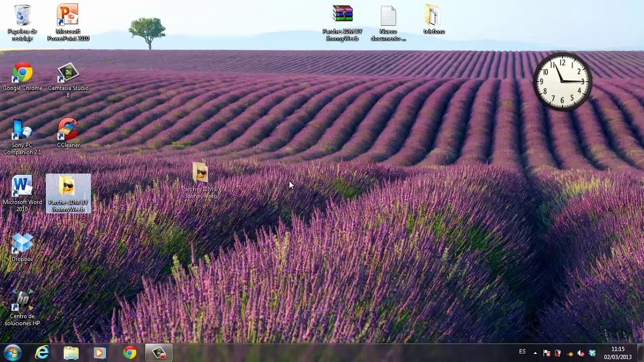Launch Internet Explorer from taskbar
Image resolution: width=644 pixels, height=362 pixels.
click(x=42, y=353)
